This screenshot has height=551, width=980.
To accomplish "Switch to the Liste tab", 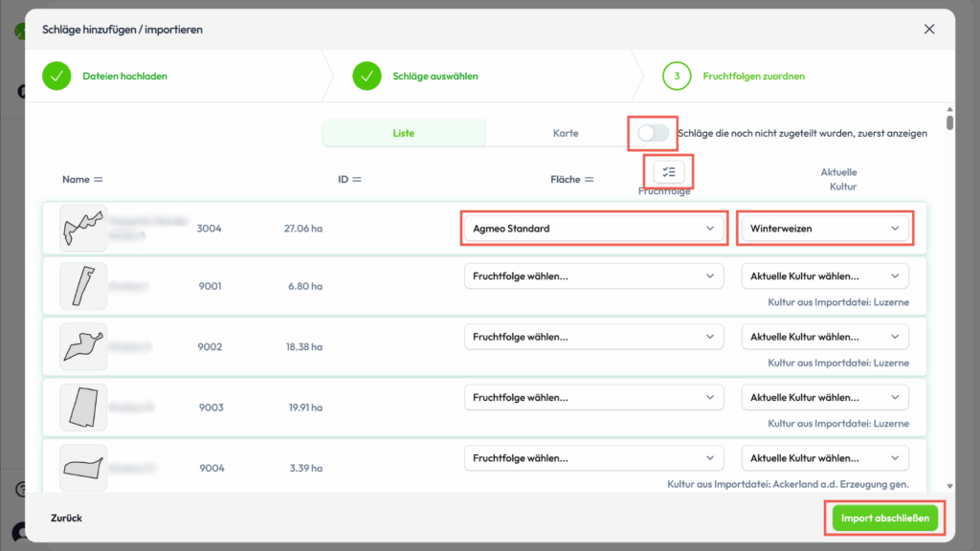I will coord(403,133).
